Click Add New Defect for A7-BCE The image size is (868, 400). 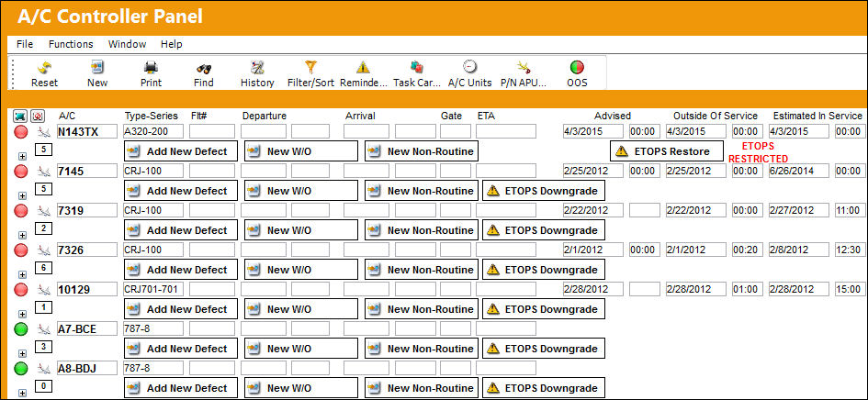tap(180, 349)
